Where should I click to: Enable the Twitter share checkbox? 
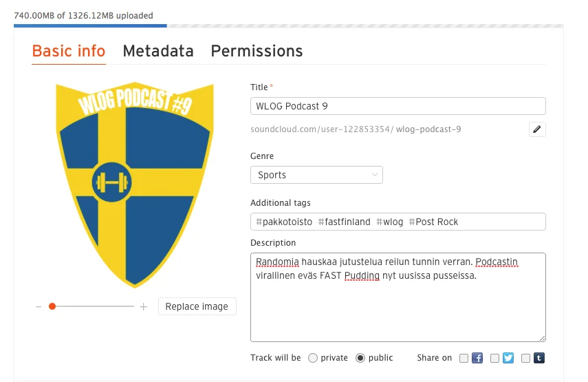click(x=495, y=358)
